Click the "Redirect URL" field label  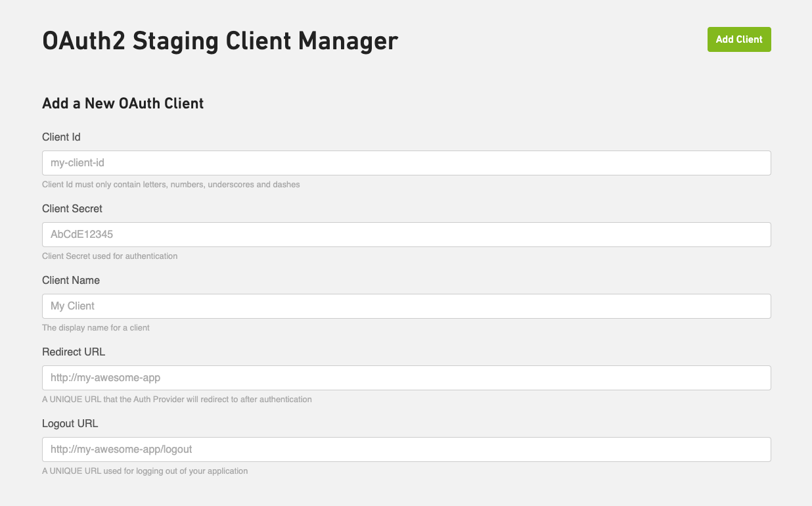coord(74,352)
